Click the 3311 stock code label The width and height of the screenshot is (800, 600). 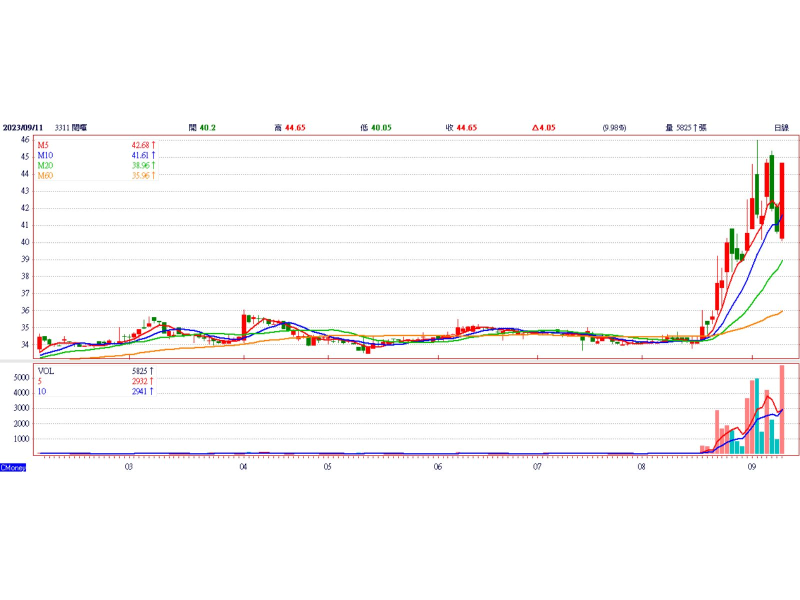click(64, 128)
